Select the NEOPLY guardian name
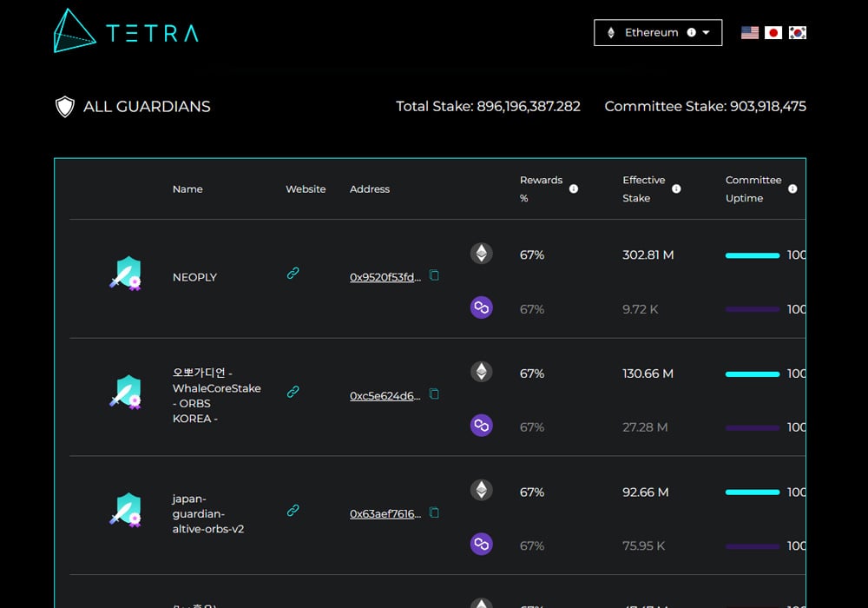 tap(194, 277)
